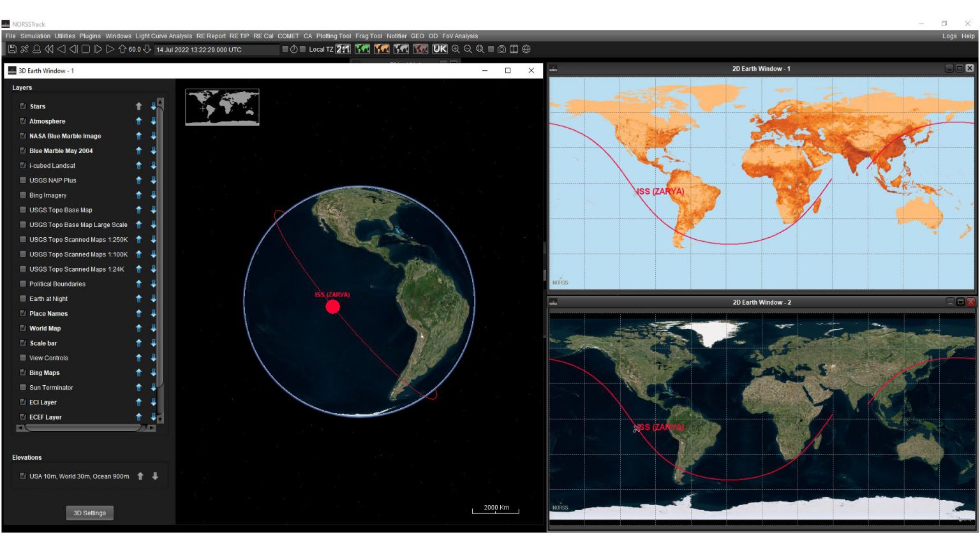Click the green world map icon
The image size is (980, 551).
362,49
